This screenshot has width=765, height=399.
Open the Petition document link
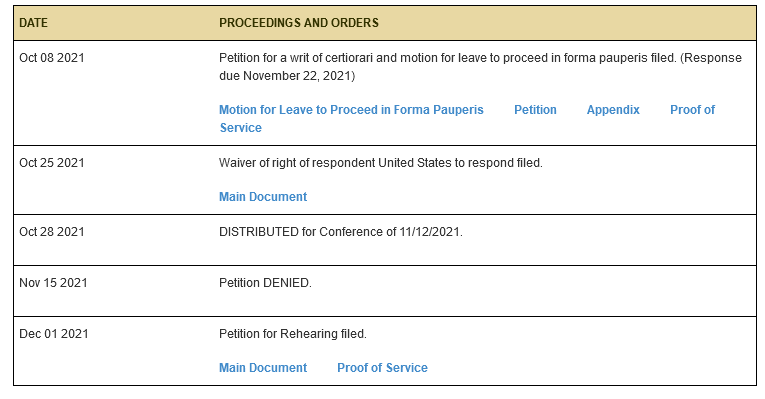pyautogui.click(x=535, y=110)
